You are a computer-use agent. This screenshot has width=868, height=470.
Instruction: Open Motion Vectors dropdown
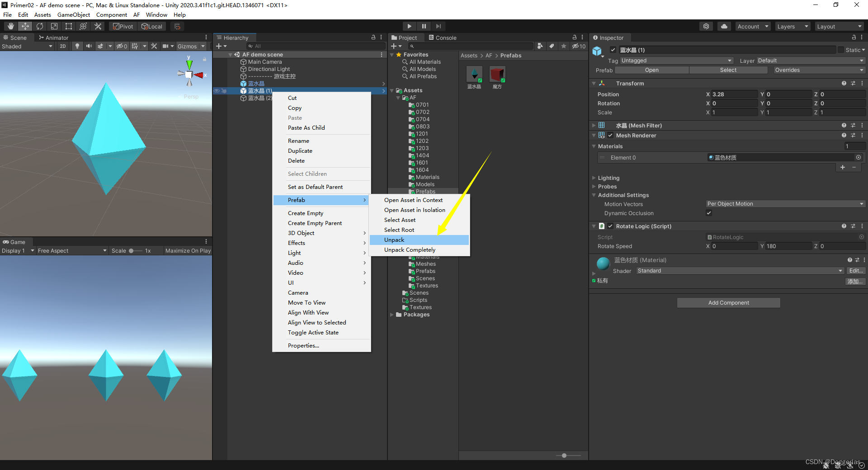(x=785, y=204)
